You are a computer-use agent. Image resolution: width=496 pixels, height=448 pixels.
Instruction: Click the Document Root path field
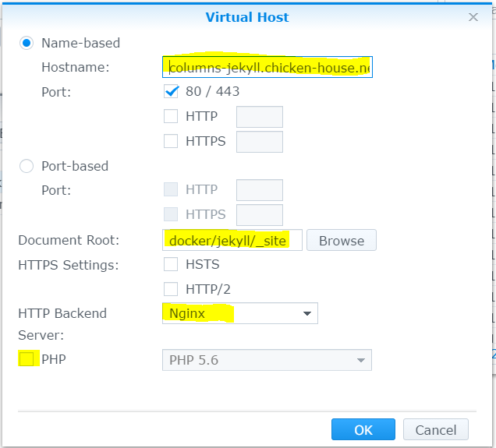(232, 240)
